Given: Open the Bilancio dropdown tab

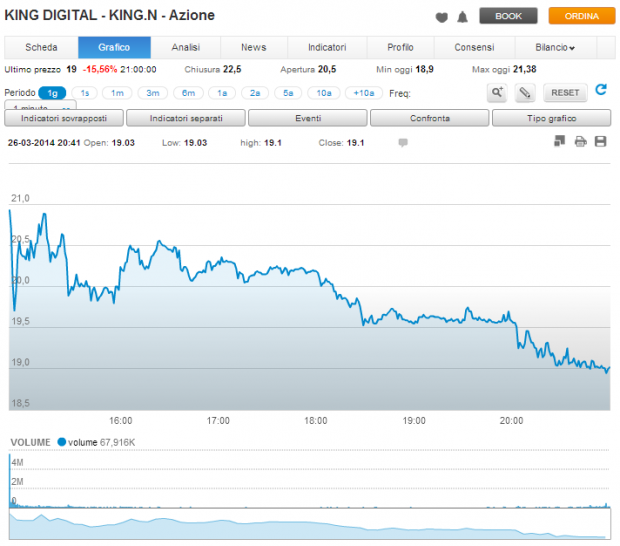Looking at the screenshot, I should [x=555, y=47].
